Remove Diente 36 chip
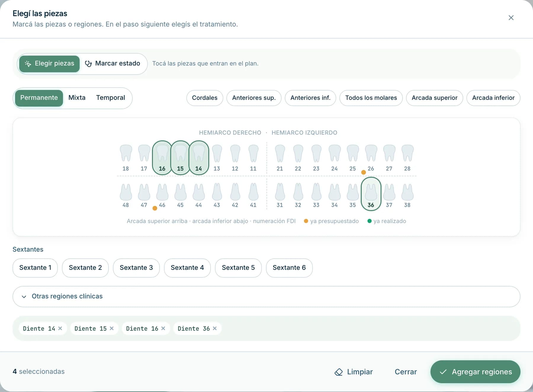 click(215, 328)
